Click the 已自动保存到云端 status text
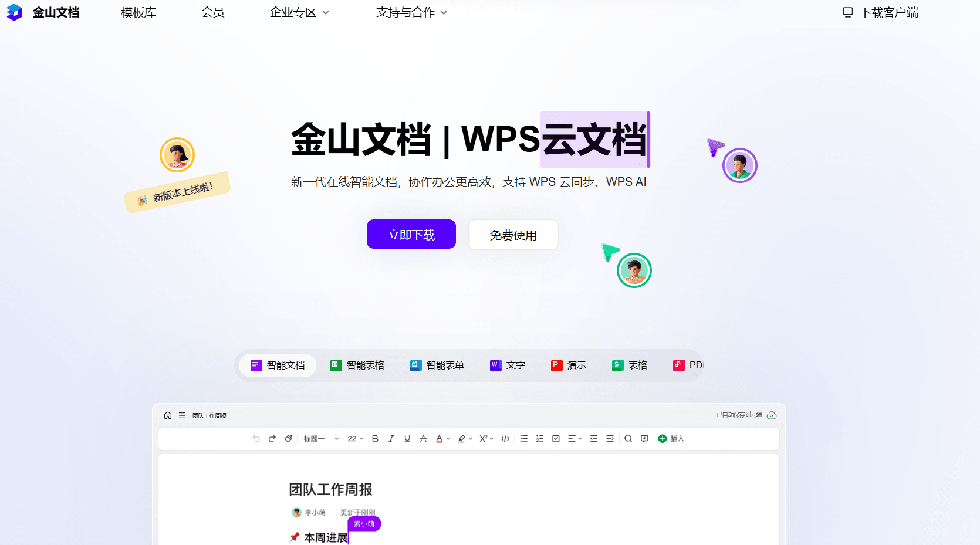Image resolution: width=980 pixels, height=545 pixels. 739,415
